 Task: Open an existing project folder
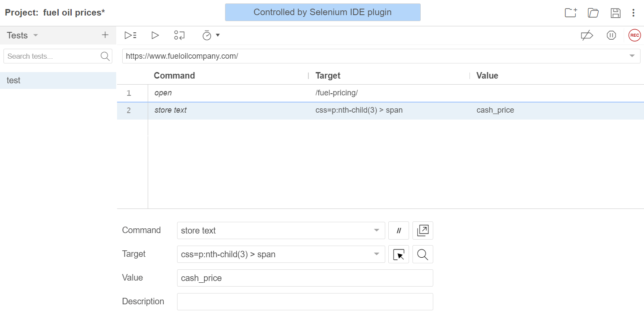[x=593, y=13]
